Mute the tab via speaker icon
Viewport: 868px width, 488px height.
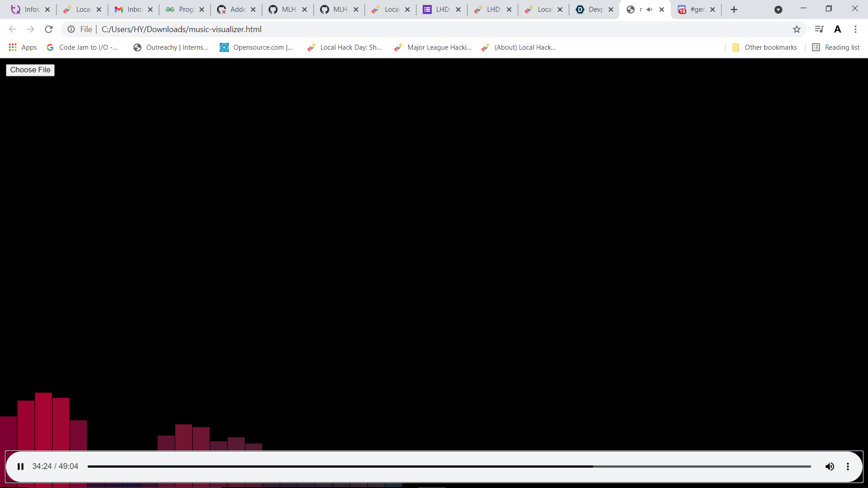pyautogui.click(x=650, y=9)
